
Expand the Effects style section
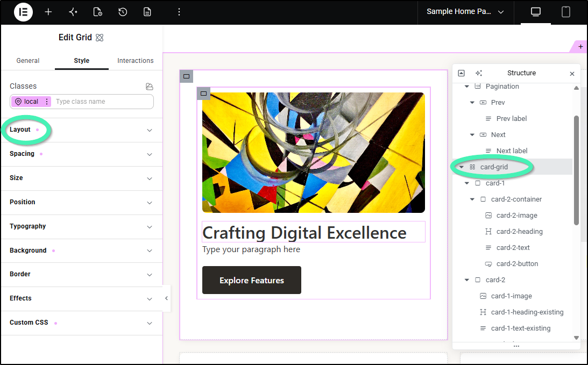pos(81,298)
